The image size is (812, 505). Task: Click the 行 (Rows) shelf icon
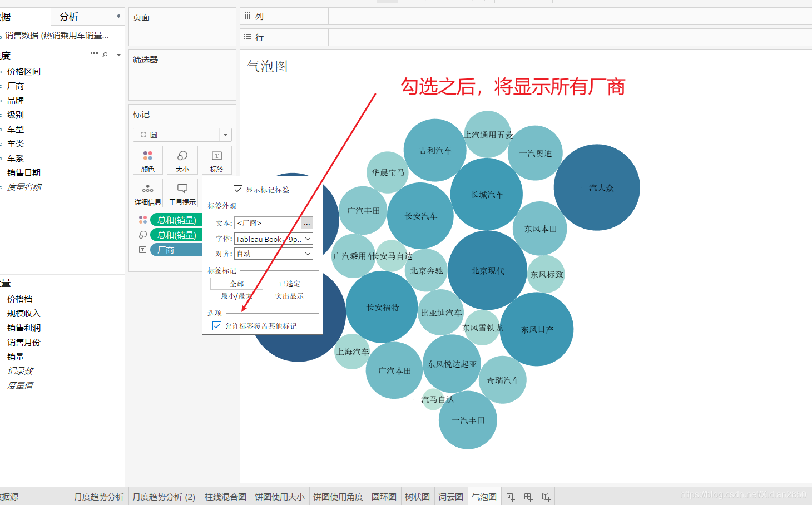coord(247,37)
